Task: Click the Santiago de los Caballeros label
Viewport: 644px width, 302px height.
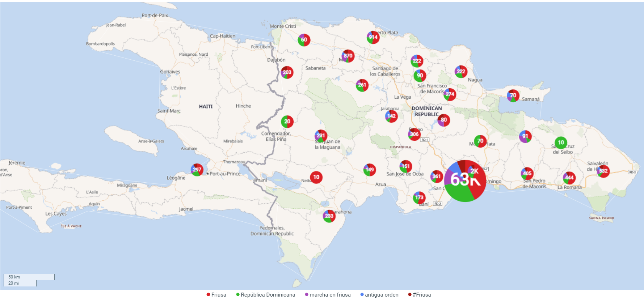Action: point(385,71)
